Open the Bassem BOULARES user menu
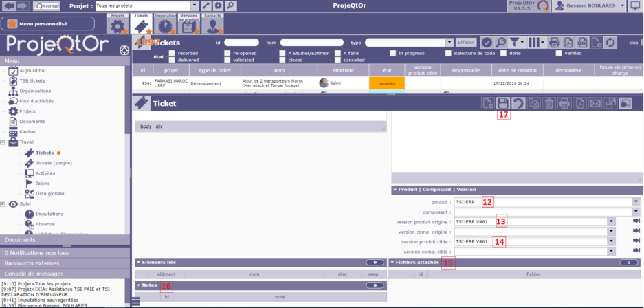Image resolution: width=644 pixels, height=308 pixels. [590, 5]
